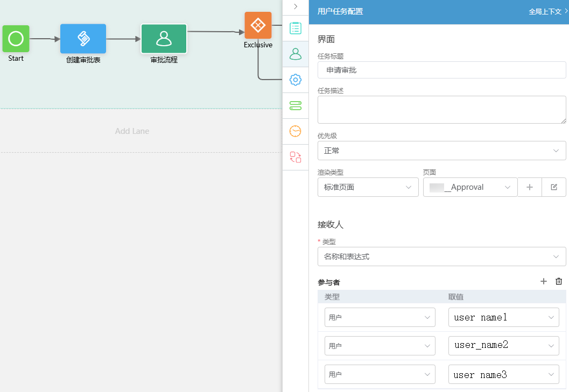This screenshot has width=569, height=392.
Task: Click the 取值 column header
Action: pos(456,297)
